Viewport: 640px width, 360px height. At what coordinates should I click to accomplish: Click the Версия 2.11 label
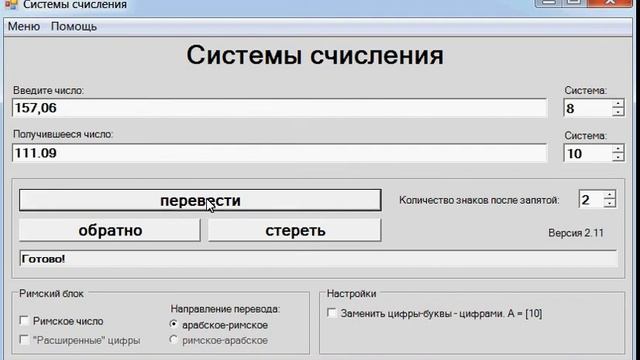576,233
